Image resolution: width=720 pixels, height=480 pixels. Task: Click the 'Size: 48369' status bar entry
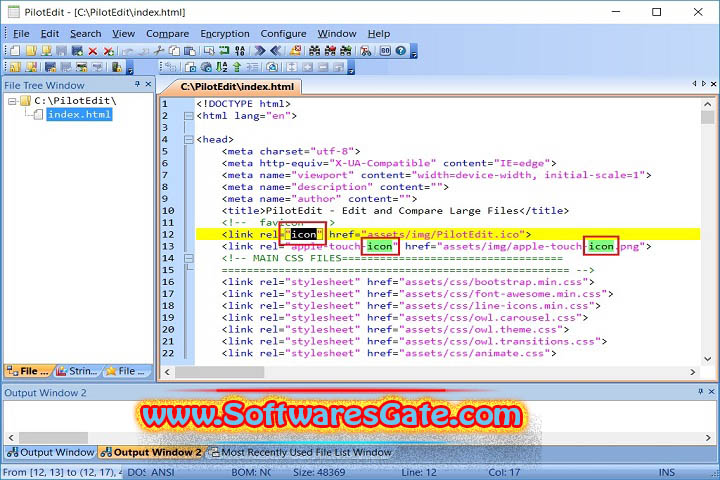pyautogui.click(x=319, y=472)
